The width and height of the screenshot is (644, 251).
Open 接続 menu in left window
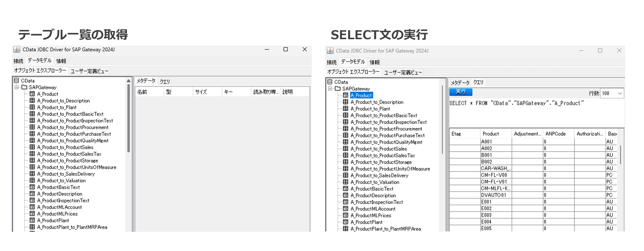pyautogui.click(x=18, y=61)
